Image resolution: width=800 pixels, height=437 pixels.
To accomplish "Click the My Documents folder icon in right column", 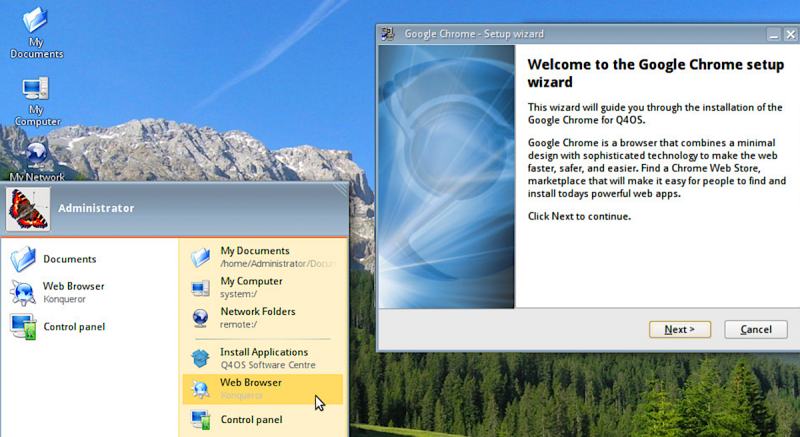I will coord(201,257).
